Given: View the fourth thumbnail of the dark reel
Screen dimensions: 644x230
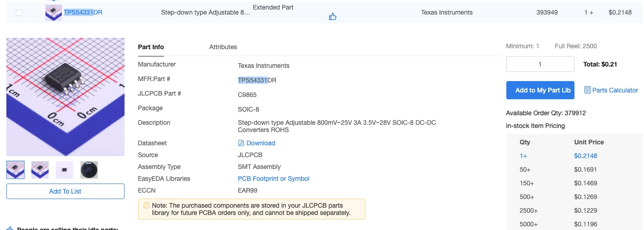Looking at the screenshot, I should pyautogui.click(x=89, y=170).
